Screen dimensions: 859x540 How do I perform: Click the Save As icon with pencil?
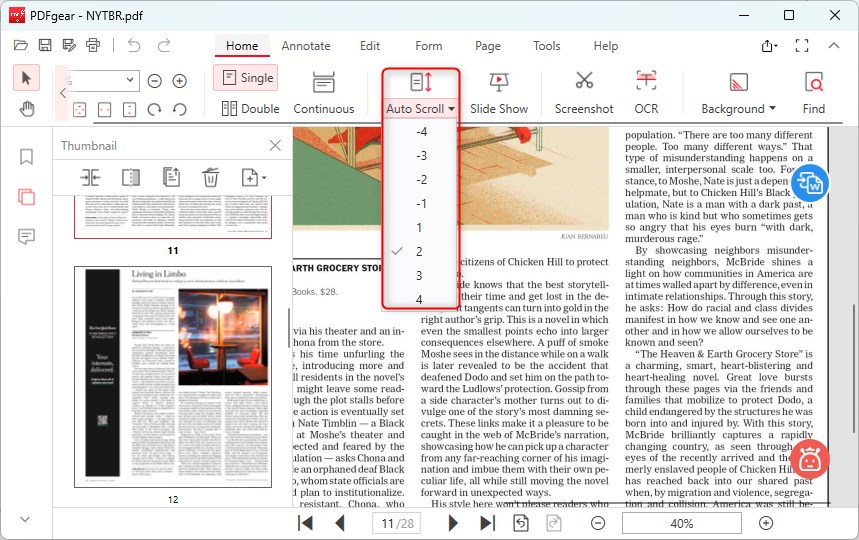point(69,45)
